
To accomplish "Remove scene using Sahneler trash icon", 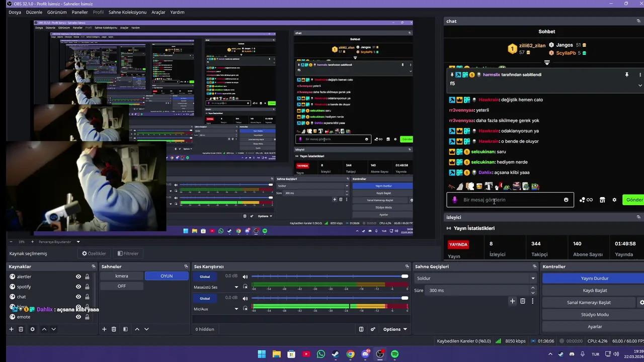I will point(114,329).
